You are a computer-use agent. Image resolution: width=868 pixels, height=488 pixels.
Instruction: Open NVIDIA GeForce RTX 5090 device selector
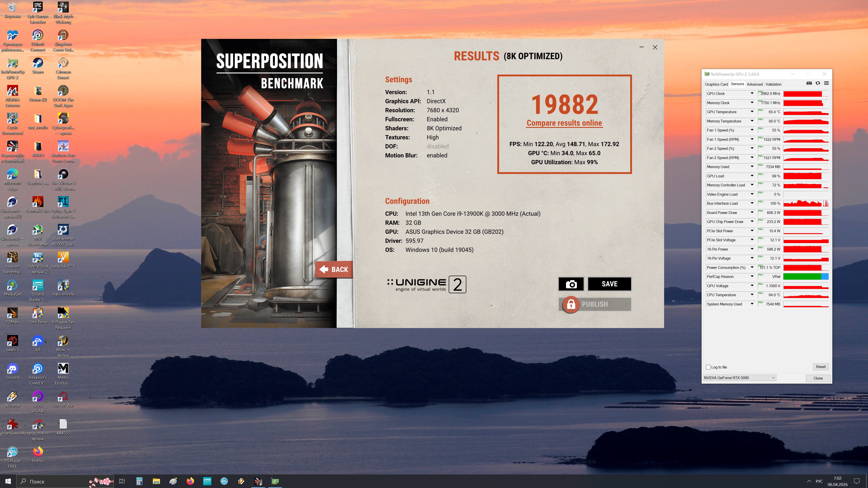coord(739,378)
